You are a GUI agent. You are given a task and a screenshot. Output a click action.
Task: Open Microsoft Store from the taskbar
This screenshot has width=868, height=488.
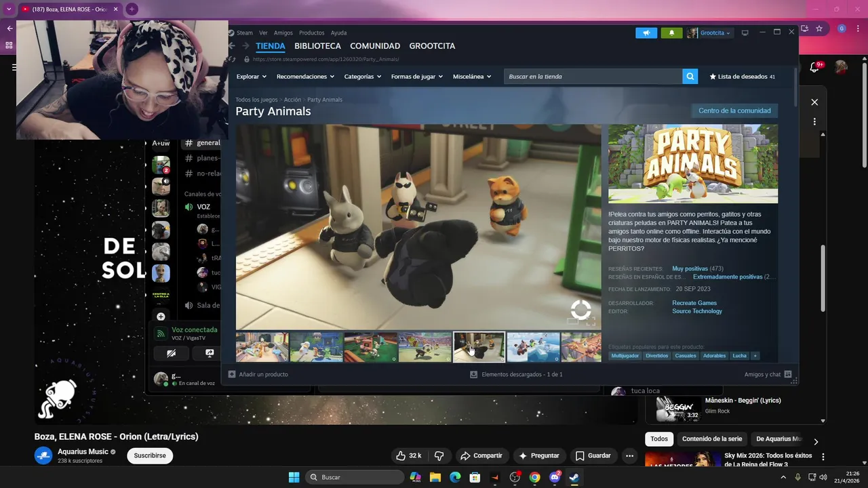475,477
